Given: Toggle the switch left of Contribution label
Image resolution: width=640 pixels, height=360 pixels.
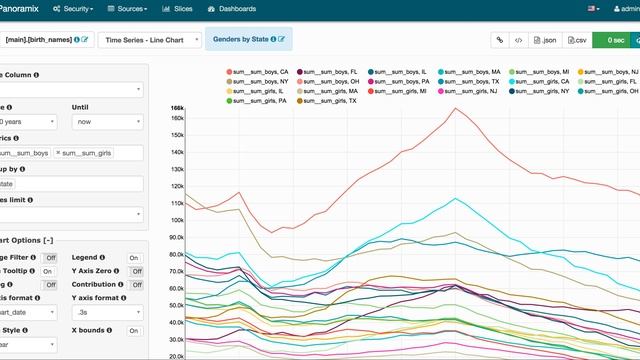Looking at the screenshot, I should pyautogui.click(x=49, y=284).
